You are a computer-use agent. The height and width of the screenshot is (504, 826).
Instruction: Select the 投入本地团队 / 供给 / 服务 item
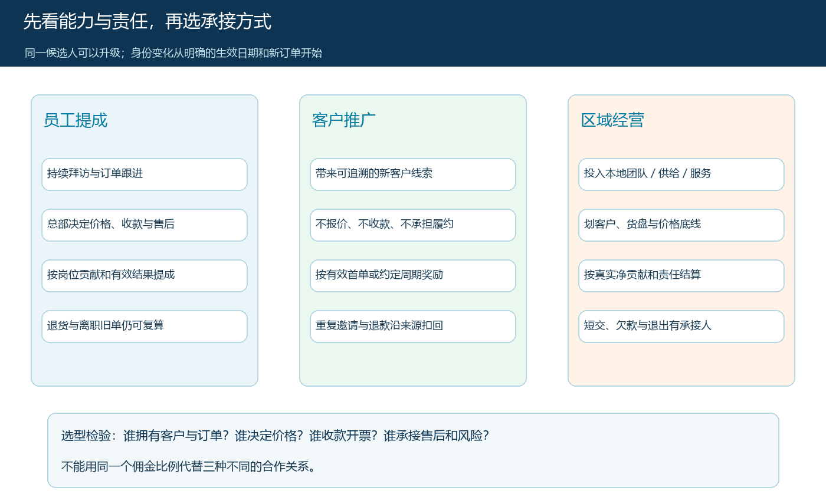(x=681, y=174)
